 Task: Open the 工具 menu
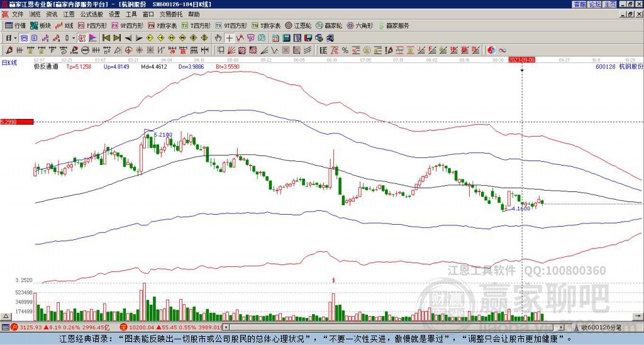click(x=131, y=14)
